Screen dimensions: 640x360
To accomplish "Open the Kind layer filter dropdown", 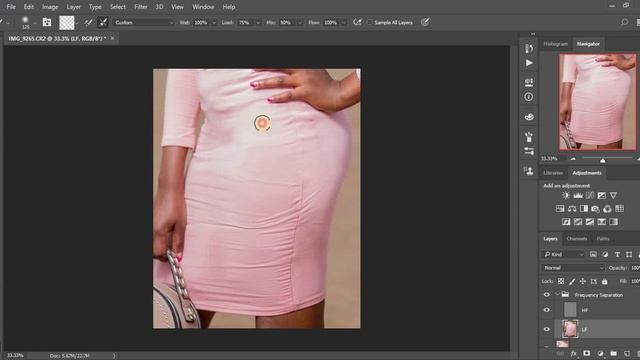I will 564,254.
